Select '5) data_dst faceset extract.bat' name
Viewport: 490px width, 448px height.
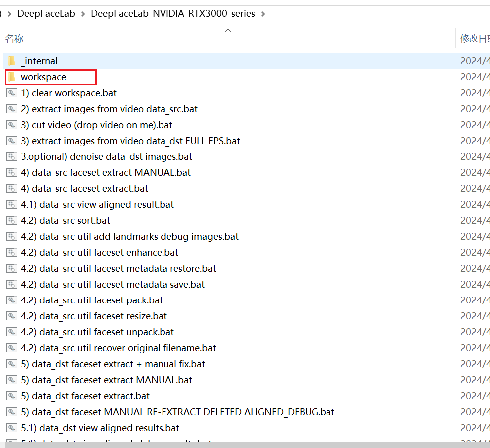(85, 396)
